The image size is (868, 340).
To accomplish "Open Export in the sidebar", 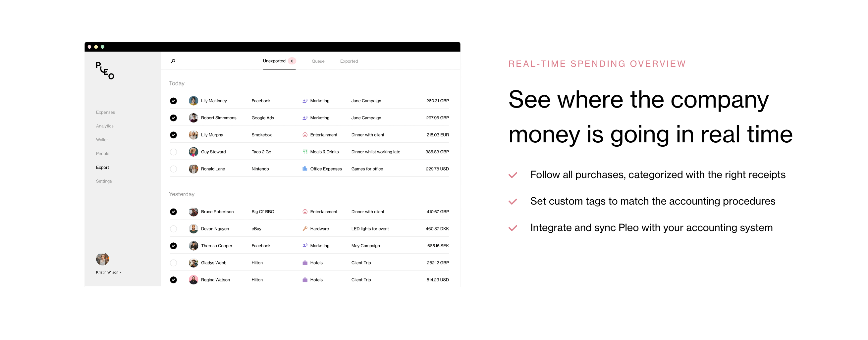I will click(102, 168).
